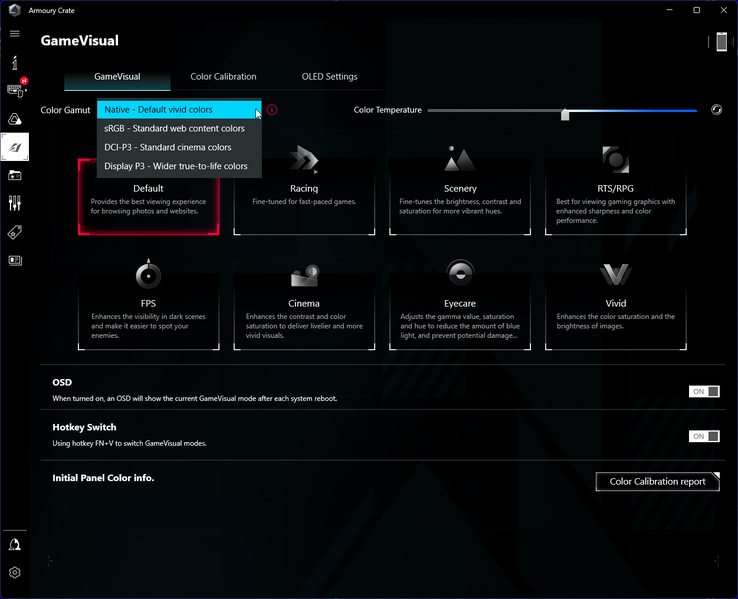Switch to OLED Settings tab
This screenshot has width=738, height=599.
(x=329, y=77)
